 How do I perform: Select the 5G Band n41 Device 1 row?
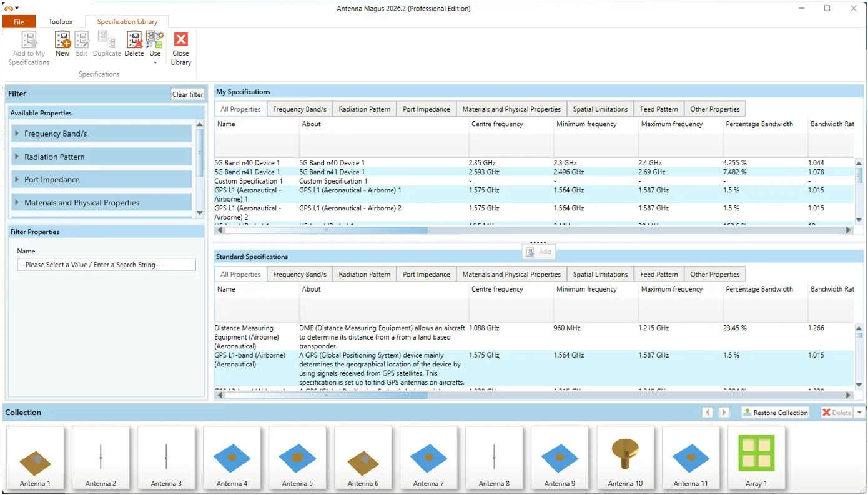534,172
